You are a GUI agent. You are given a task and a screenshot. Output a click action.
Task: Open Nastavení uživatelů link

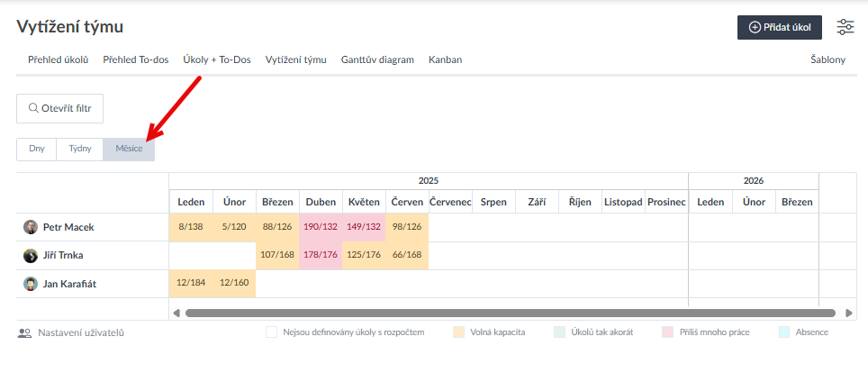80,332
